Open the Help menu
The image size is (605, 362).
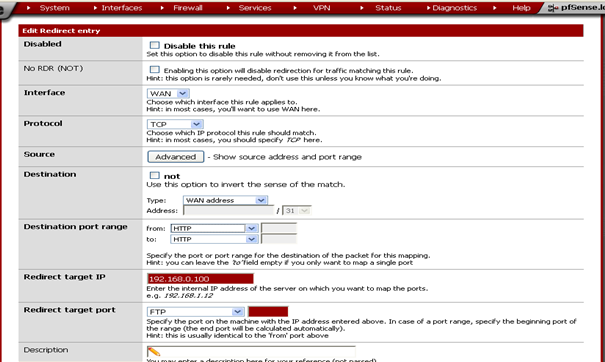coord(521,8)
